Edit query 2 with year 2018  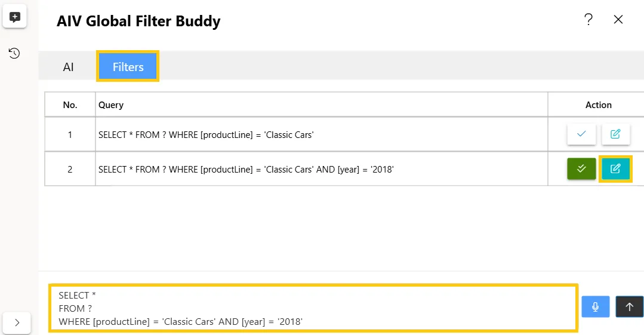615,168
